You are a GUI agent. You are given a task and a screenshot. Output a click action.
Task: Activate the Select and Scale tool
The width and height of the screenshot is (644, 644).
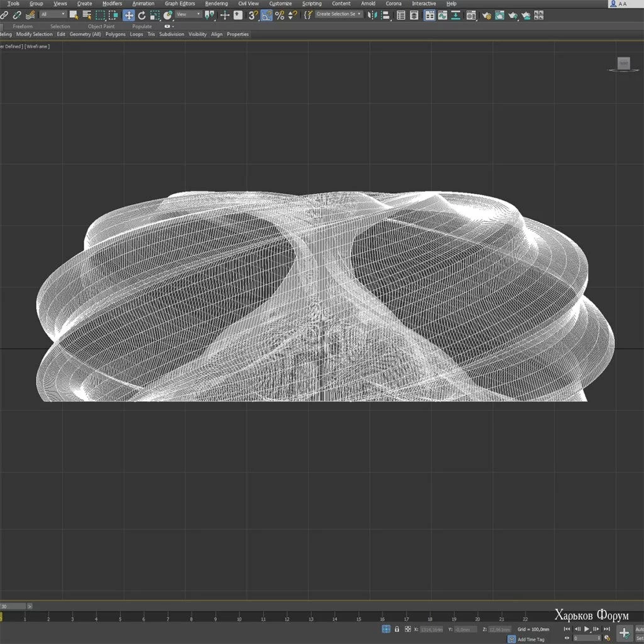click(x=155, y=15)
